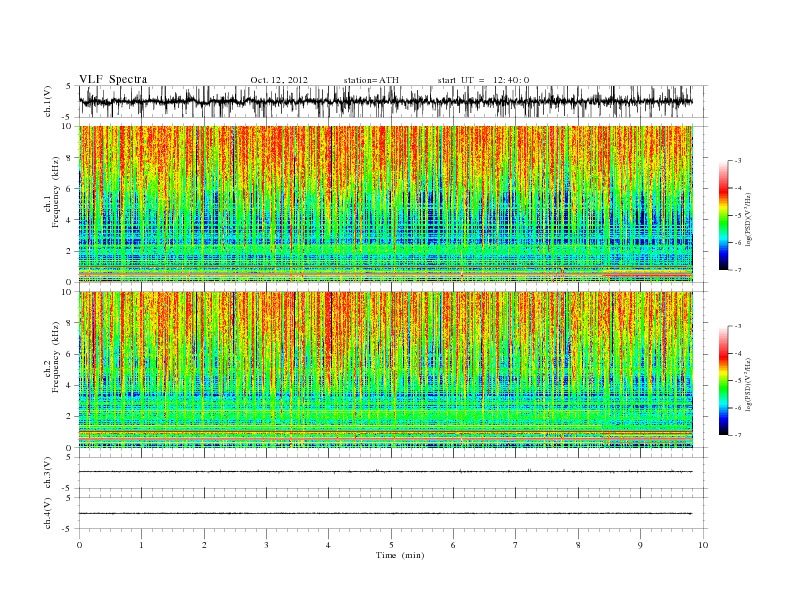Click the "8" kHz tick on ch.1 frequency axis
This screenshot has width=792, height=612.
69,158
